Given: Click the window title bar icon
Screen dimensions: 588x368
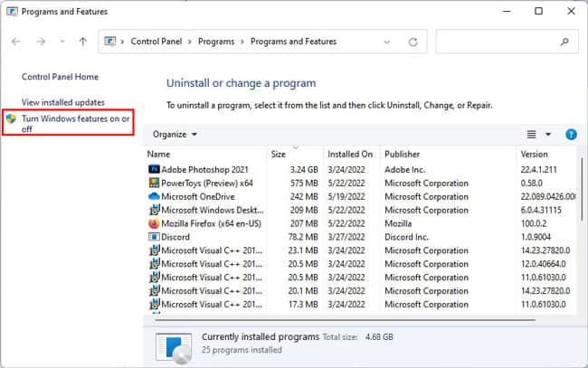Looking at the screenshot, I should coord(12,11).
